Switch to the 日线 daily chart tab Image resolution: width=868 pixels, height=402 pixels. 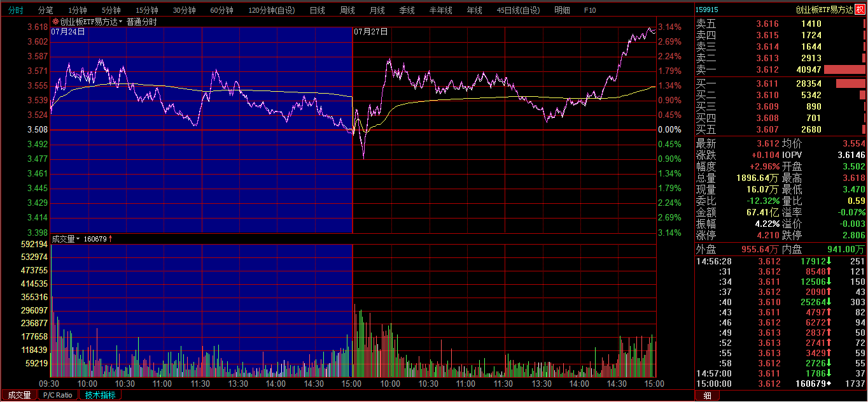(317, 10)
